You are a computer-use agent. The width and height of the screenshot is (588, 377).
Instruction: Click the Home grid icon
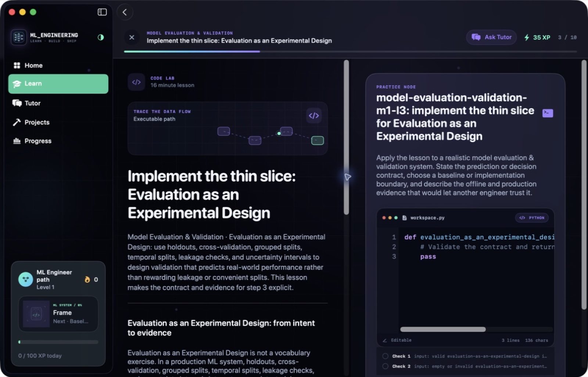17,65
